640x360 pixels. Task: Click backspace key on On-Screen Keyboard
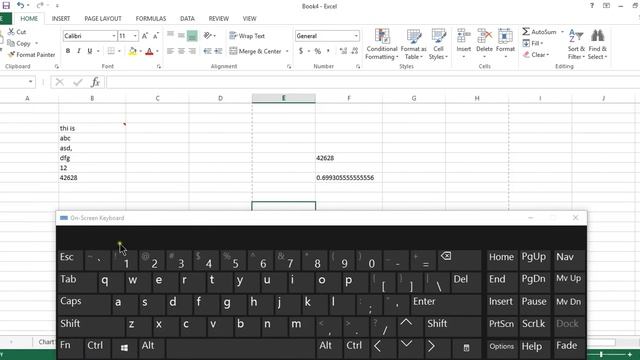pos(460,259)
